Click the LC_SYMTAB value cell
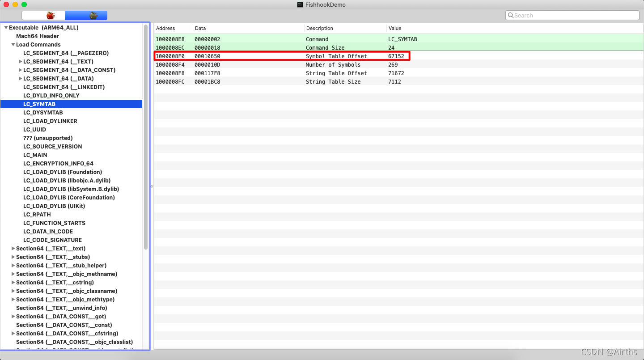 (402, 39)
